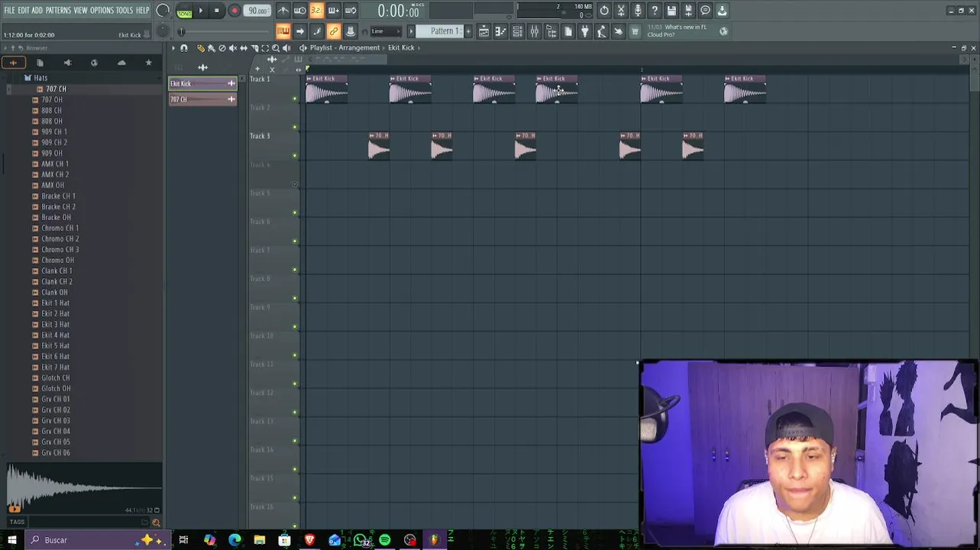
Task: Open the help question mark icon
Action: point(655,11)
